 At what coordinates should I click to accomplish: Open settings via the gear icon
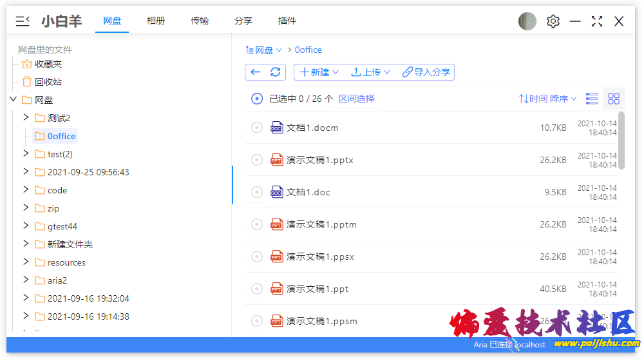point(553,21)
